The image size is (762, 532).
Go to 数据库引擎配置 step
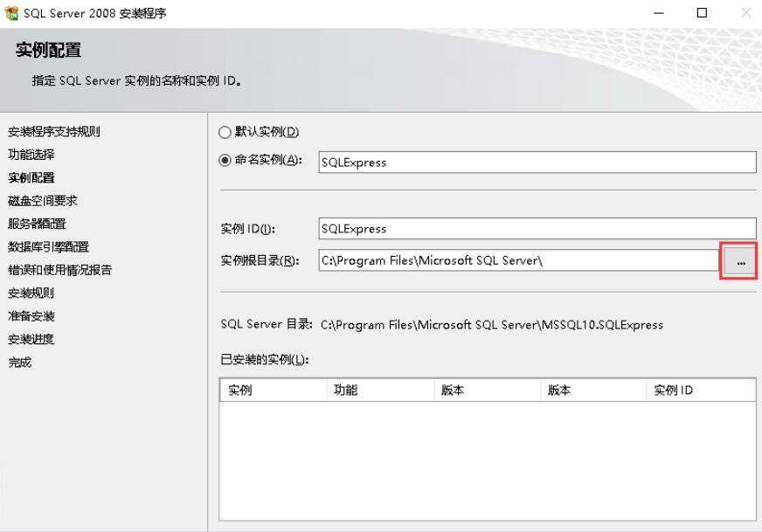[x=49, y=247]
